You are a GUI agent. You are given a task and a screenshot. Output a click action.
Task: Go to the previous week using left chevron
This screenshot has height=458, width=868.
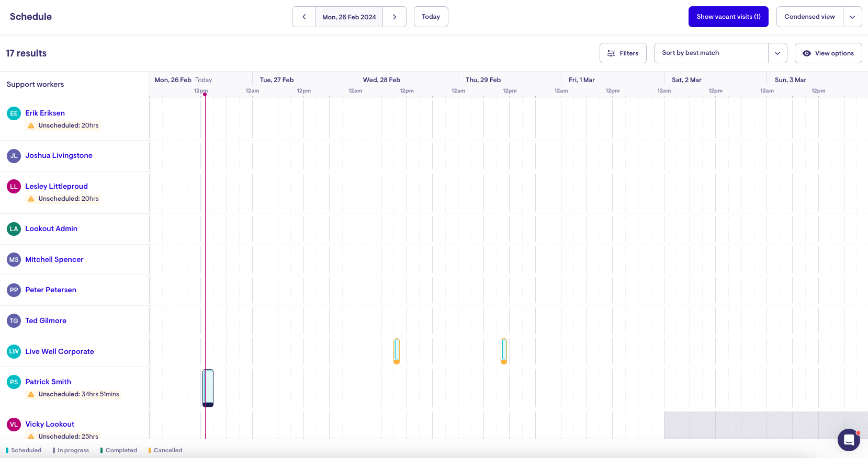(304, 17)
